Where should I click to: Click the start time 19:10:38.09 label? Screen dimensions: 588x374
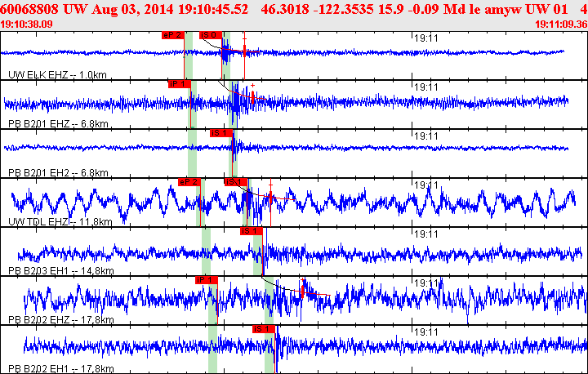(27, 24)
